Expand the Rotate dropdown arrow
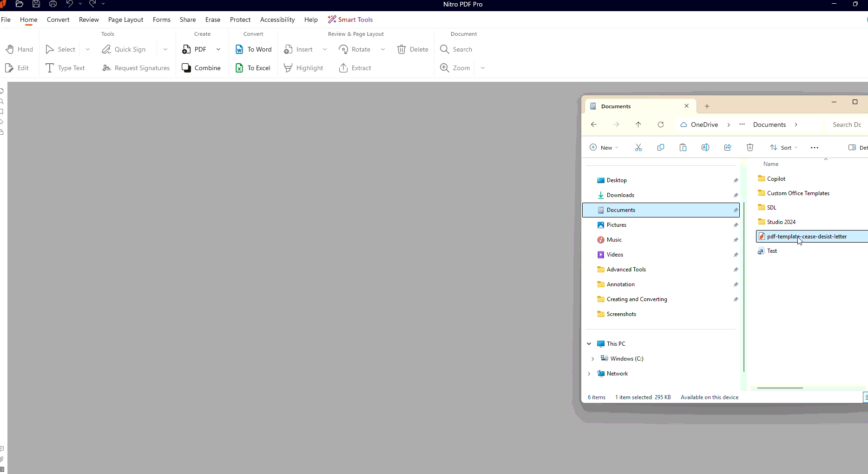This screenshot has width=868, height=474. click(383, 49)
